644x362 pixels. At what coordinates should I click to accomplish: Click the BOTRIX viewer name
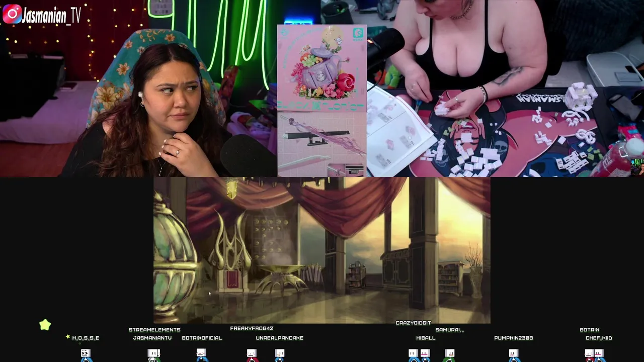tap(589, 330)
